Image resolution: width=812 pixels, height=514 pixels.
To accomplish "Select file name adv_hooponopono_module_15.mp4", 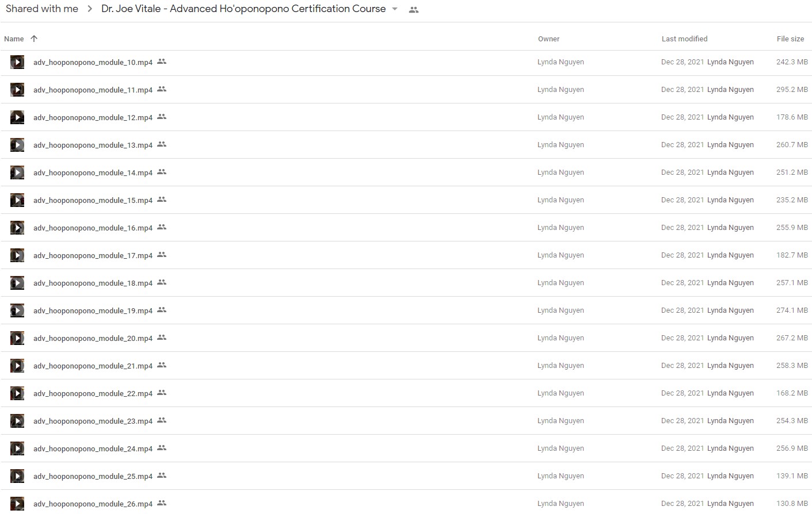I will pyautogui.click(x=93, y=200).
